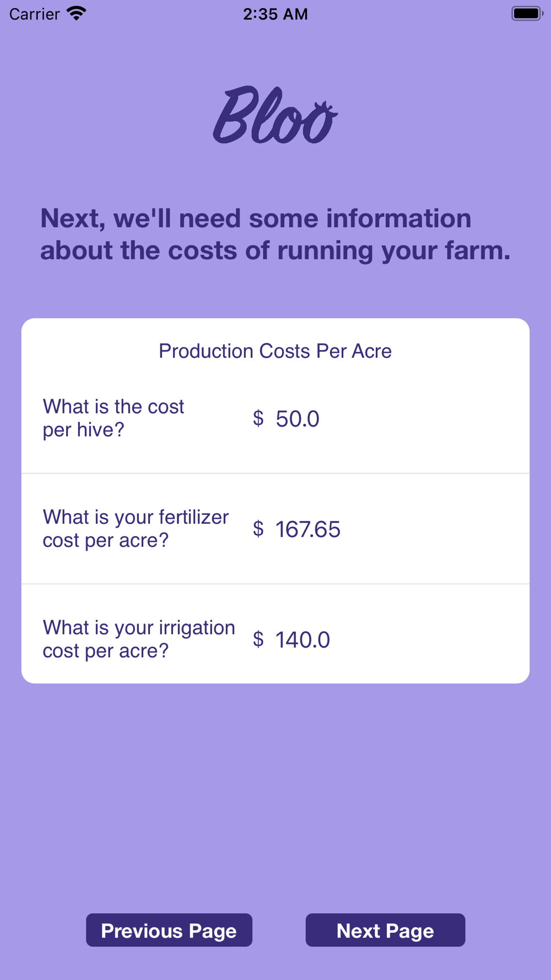Tap the Bloo logo

pyautogui.click(x=275, y=115)
